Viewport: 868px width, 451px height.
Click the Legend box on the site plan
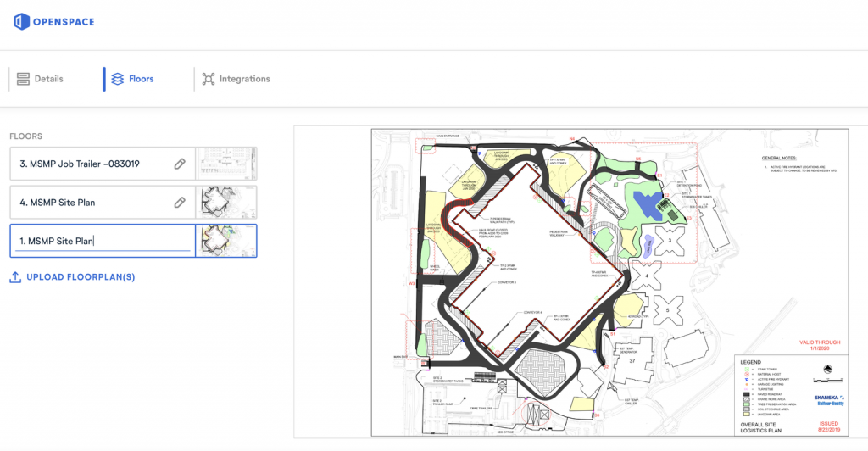point(766,387)
